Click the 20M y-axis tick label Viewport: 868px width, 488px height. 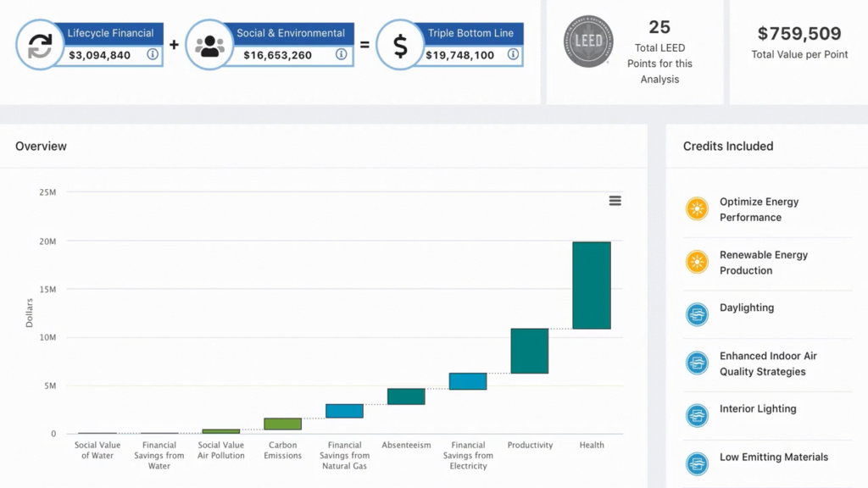pos(47,241)
